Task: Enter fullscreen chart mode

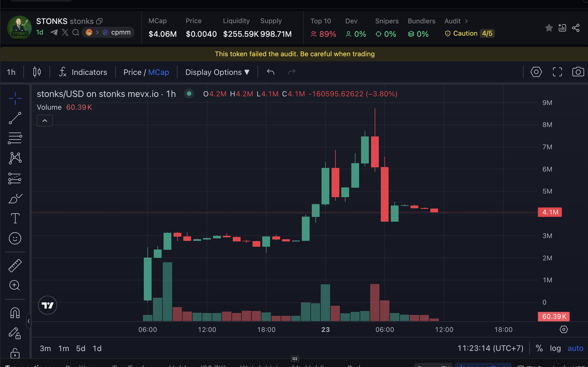Action: (x=557, y=72)
